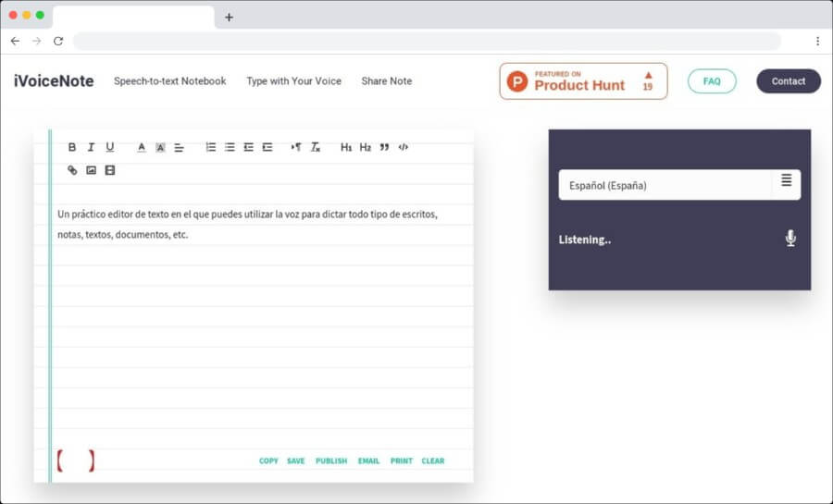This screenshot has height=504, width=833.
Task: Select the current browser tab
Action: tap(134, 17)
